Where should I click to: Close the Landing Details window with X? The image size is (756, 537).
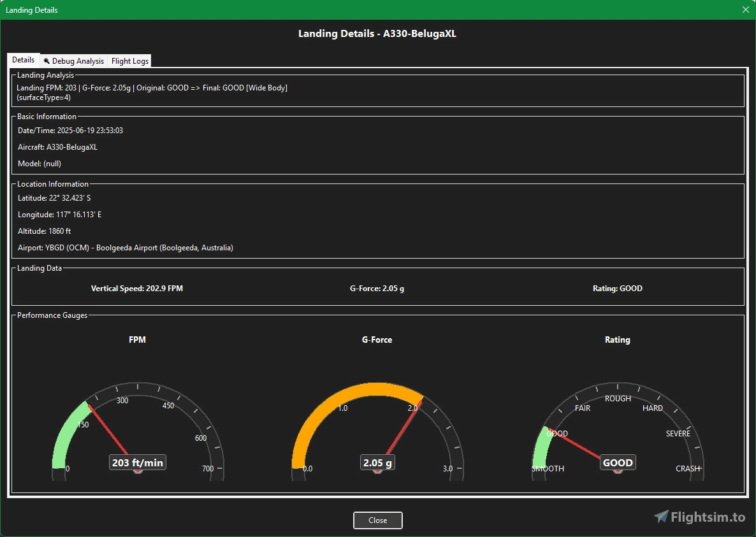tap(746, 10)
